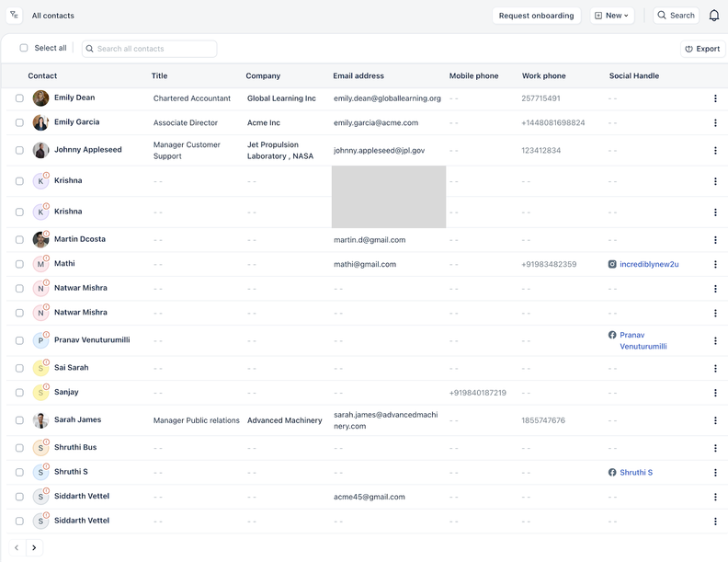
Task: Click Emily Dean's avatar photo
Action: click(x=40, y=98)
